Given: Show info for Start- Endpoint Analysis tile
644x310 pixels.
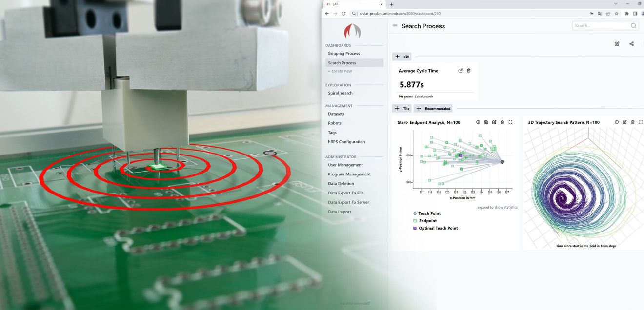Looking at the screenshot, I should point(478,122).
